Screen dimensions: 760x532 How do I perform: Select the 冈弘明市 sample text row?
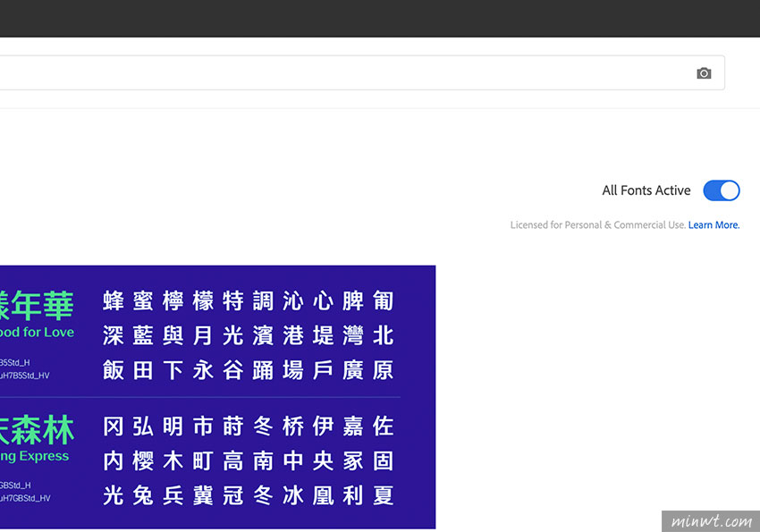(248, 426)
